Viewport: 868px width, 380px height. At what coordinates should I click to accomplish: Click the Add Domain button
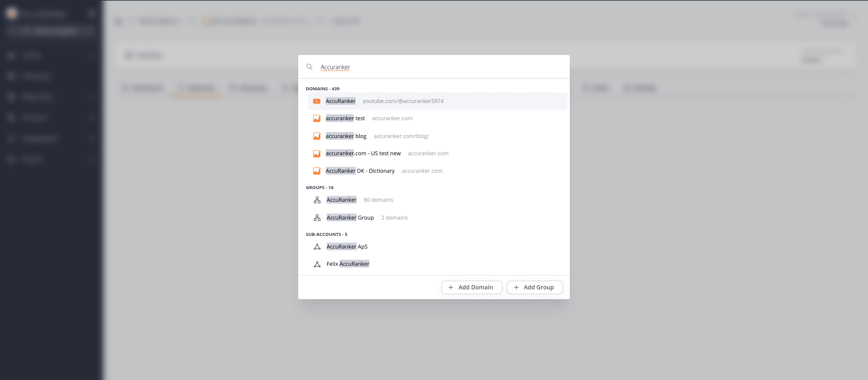[x=471, y=287]
